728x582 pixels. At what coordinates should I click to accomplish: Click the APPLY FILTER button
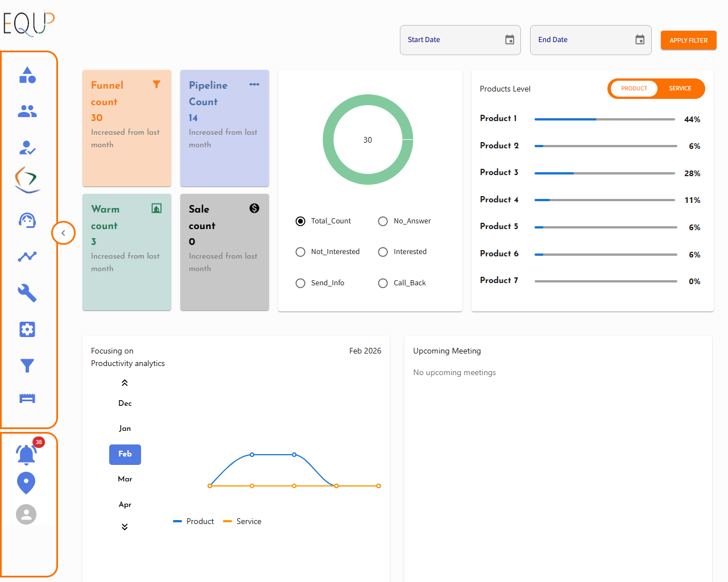689,40
